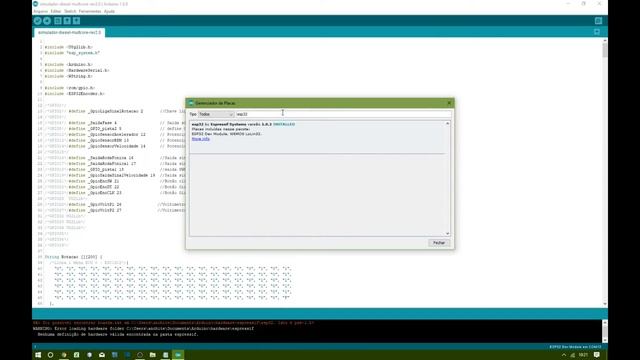The image size is (640, 360).
Task: Click the esp32 search field
Action: 343,114
